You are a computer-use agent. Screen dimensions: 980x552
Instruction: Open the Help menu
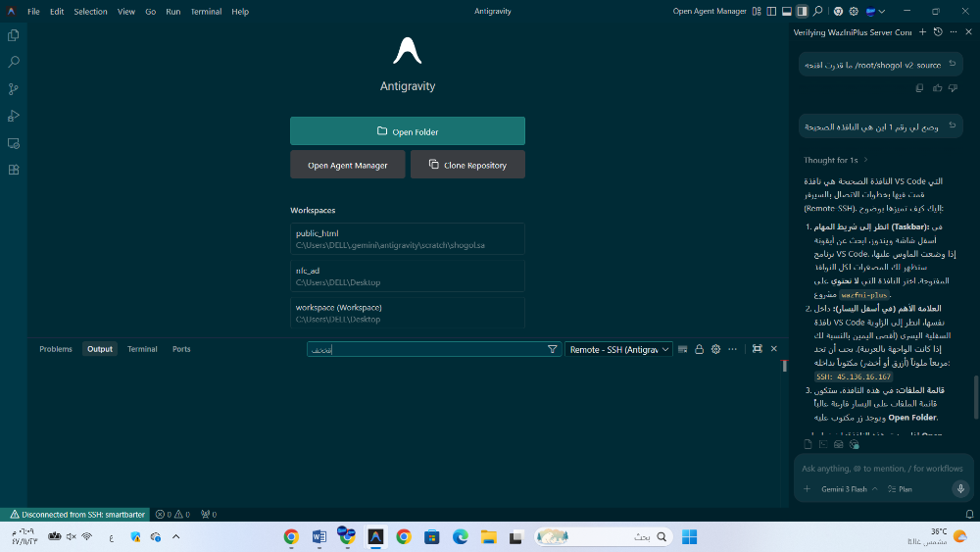pyautogui.click(x=240, y=11)
